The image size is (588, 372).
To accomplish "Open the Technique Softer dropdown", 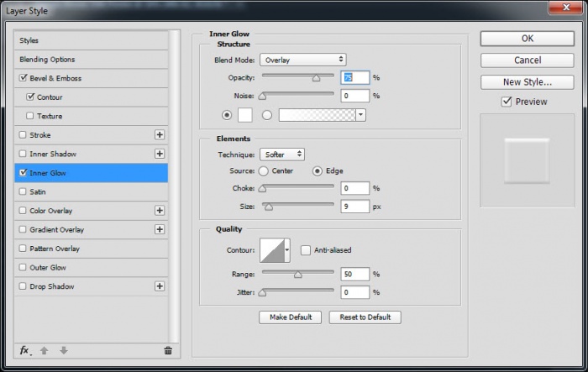I will pos(282,155).
